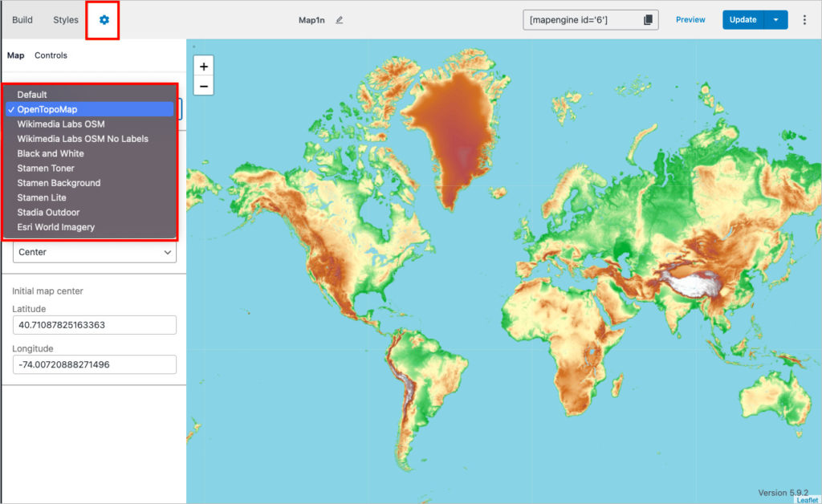
Task: Choose the Stadia Outdoor option
Action: click(90, 212)
